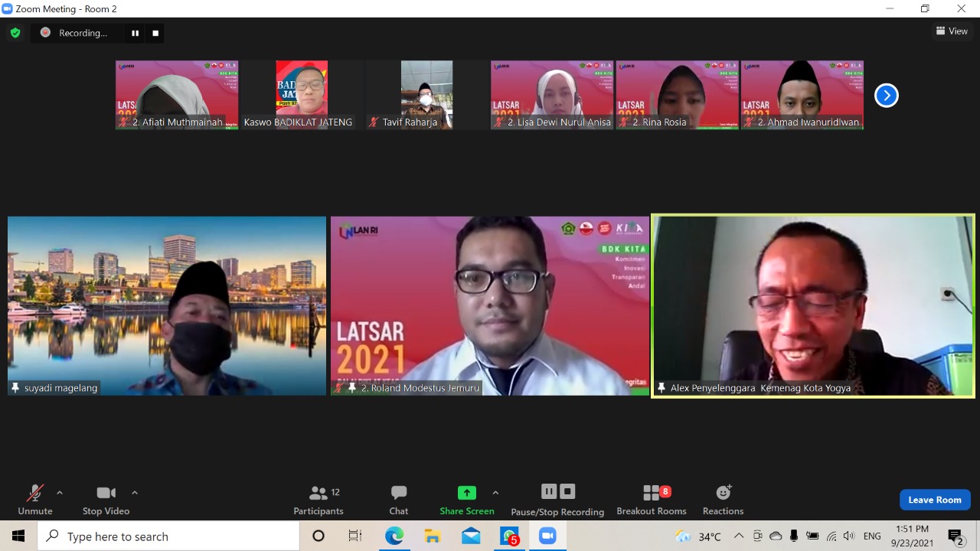Unmute the microphone
Screen dimensions: 980x551
click(35, 500)
